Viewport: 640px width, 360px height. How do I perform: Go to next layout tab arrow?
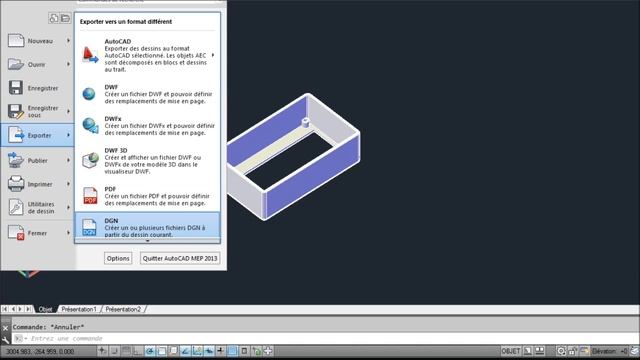pos(20,309)
